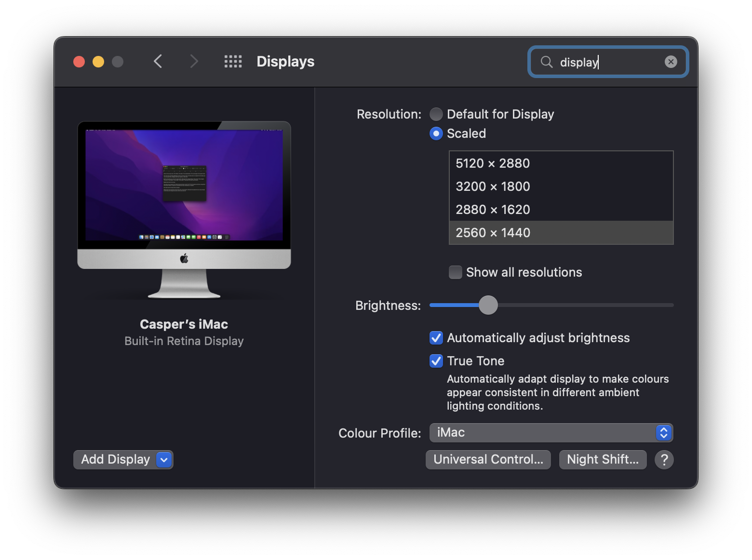The height and width of the screenshot is (560, 752).
Task: Click the Casper's iMac name label
Action: [184, 324]
